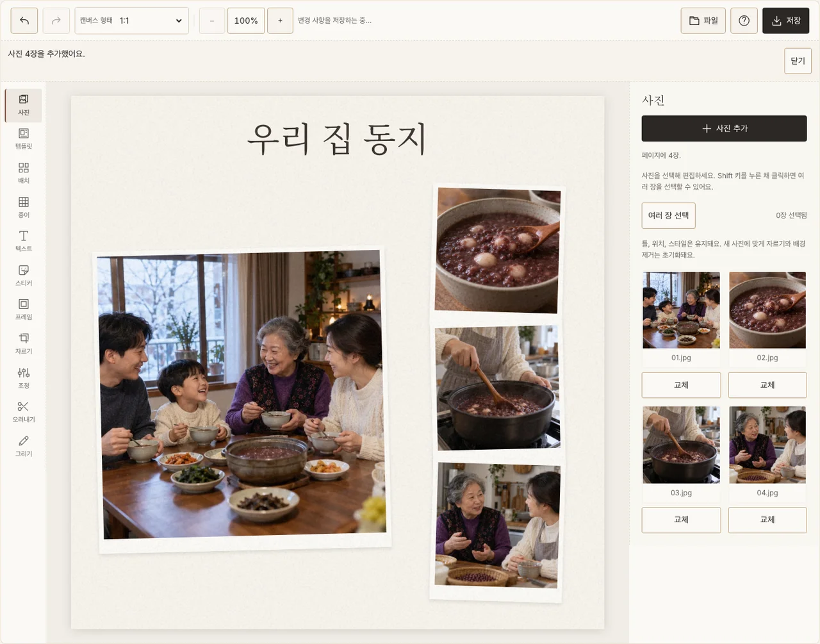This screenshot has height=644, width=820.
Task: Select the 01.jpg thumbnail
Action: 681,310
